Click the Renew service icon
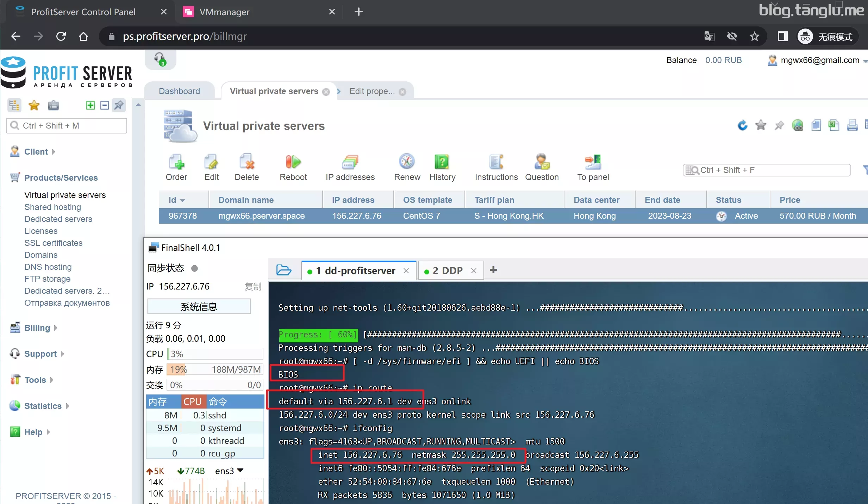868x504 pixels. 407,162
